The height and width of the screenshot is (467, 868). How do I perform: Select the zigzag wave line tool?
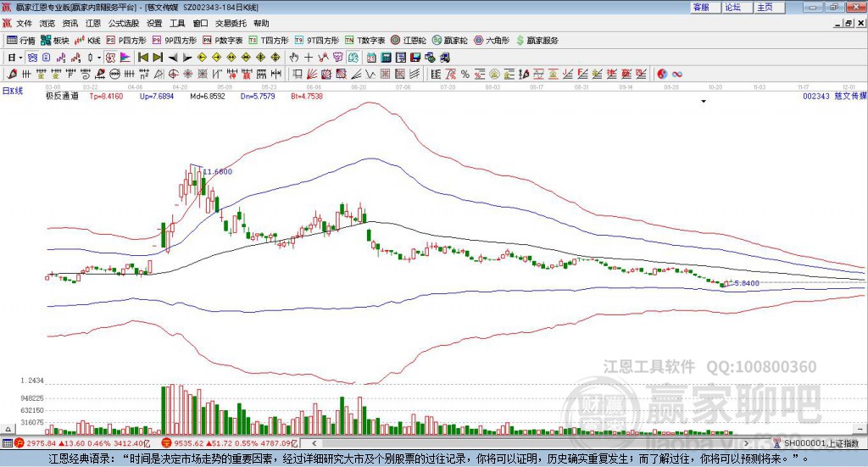click(x=371, y=74)
